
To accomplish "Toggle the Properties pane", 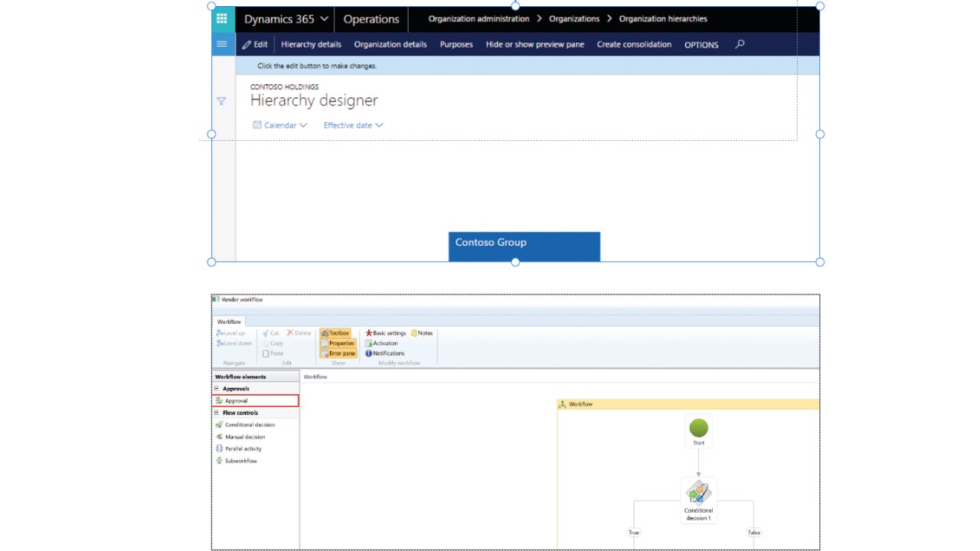I will tap(338, 343).
